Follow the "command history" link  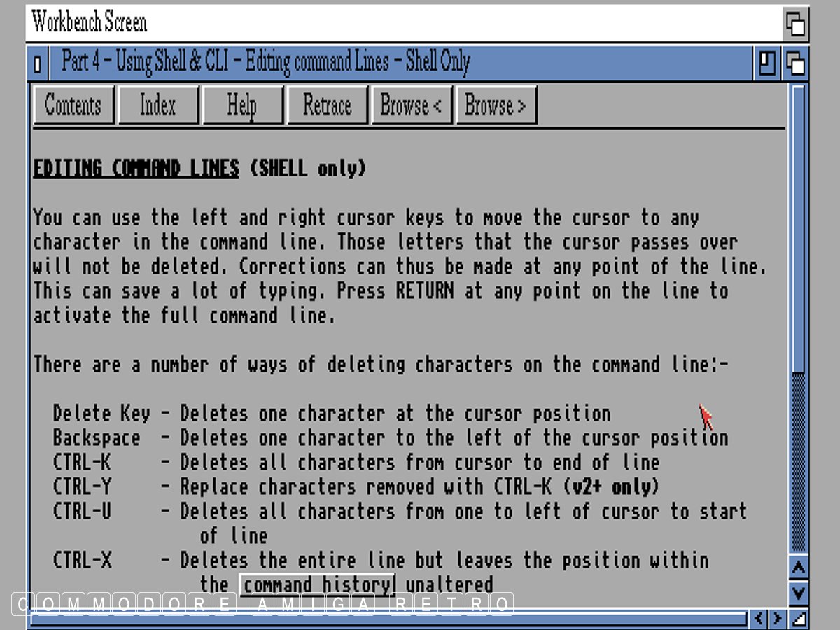318,584
